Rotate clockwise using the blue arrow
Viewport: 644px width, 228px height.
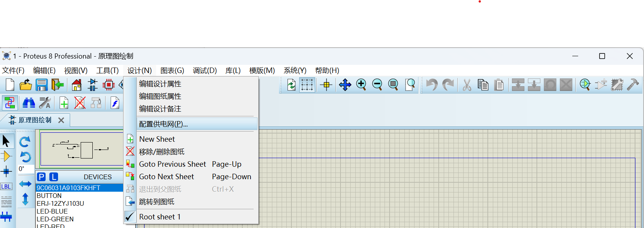[x=25, y=142]
